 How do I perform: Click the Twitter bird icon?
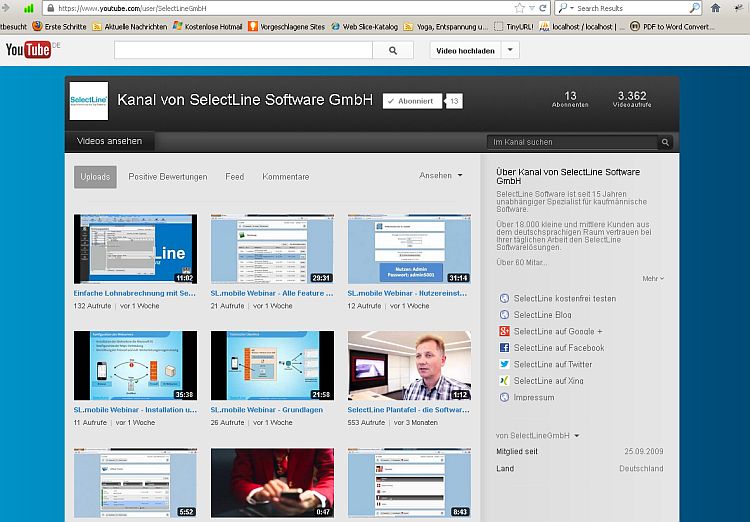tap(504, 364)
